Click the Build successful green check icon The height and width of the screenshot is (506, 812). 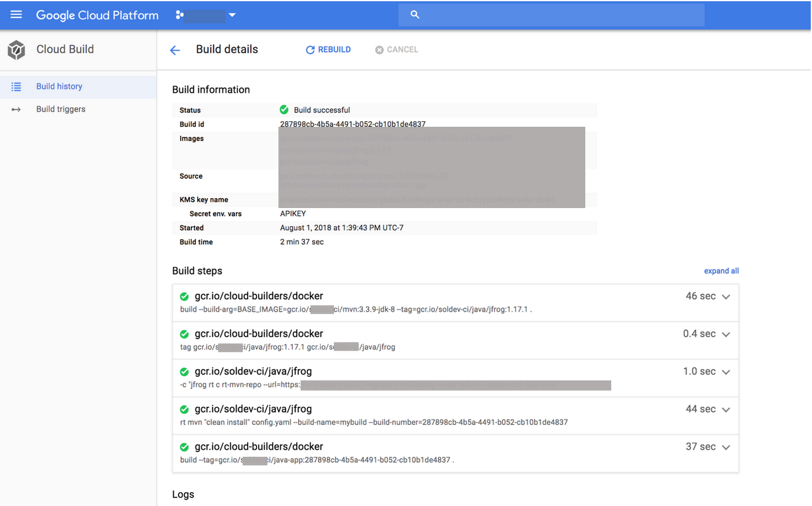(x=284, y=110)
